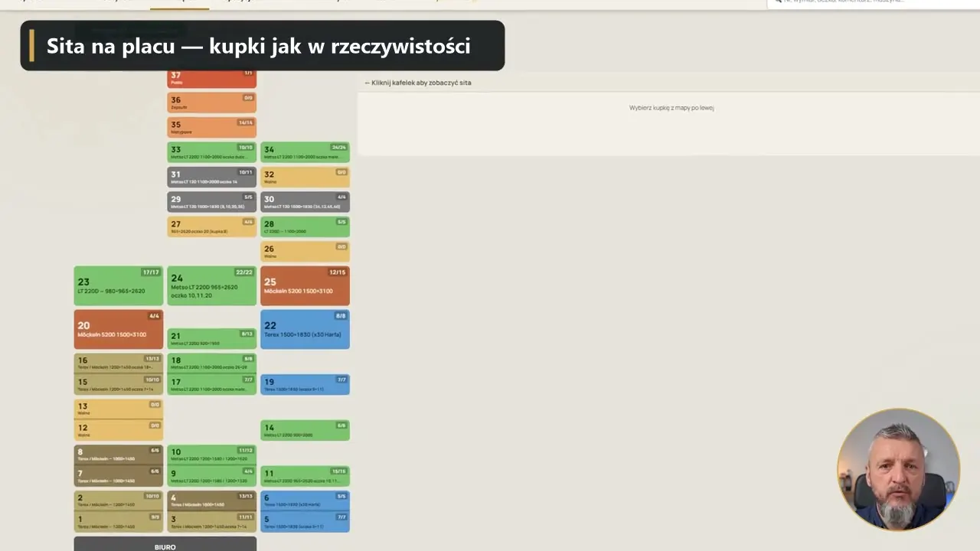This screenshot has height=551, width=980.
Task: Click green pile tile 9
Action: tap(211, 476)
